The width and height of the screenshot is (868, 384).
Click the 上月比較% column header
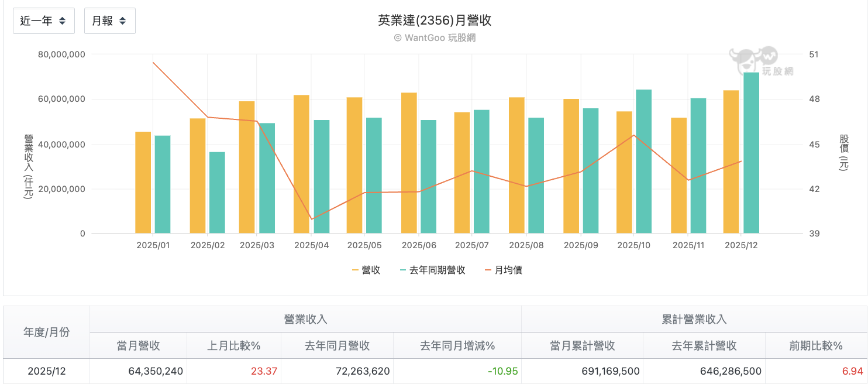[234, 345]
